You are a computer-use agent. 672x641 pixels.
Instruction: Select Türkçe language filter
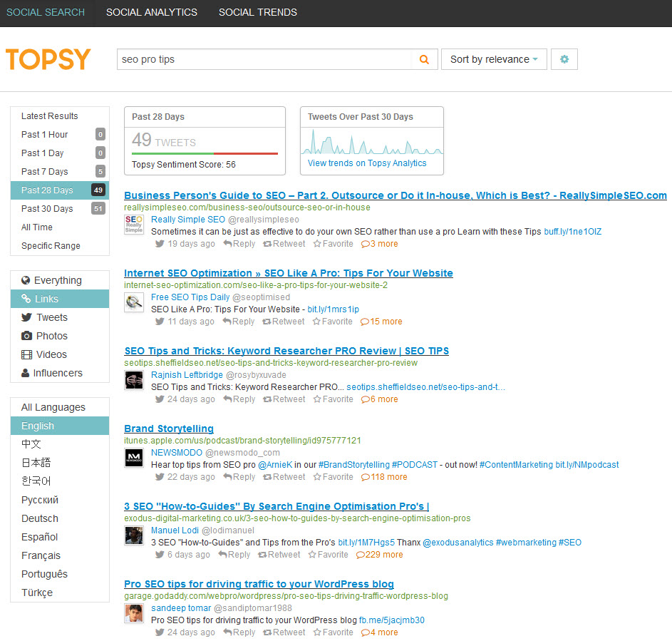pyautogui.click(x=60, y=593)
